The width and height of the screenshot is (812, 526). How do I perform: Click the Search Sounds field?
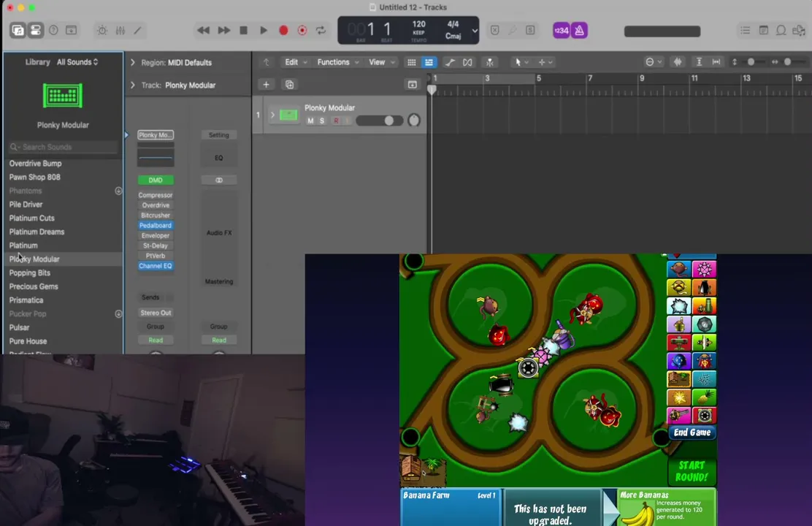tap(64, 147)
